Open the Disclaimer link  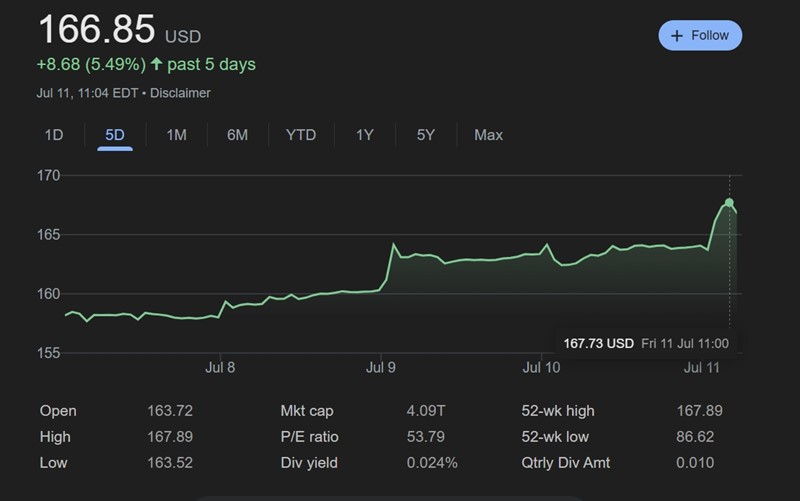(x=182, y=93)
